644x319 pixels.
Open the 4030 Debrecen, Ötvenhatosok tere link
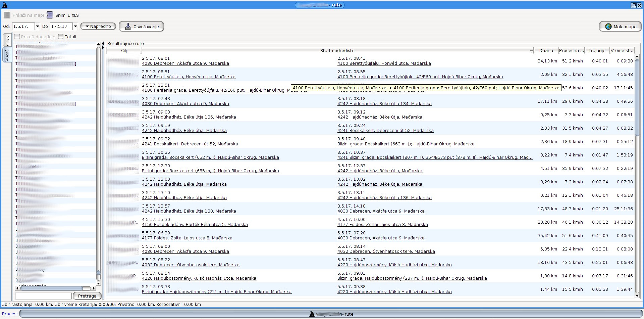click(191, 265)
